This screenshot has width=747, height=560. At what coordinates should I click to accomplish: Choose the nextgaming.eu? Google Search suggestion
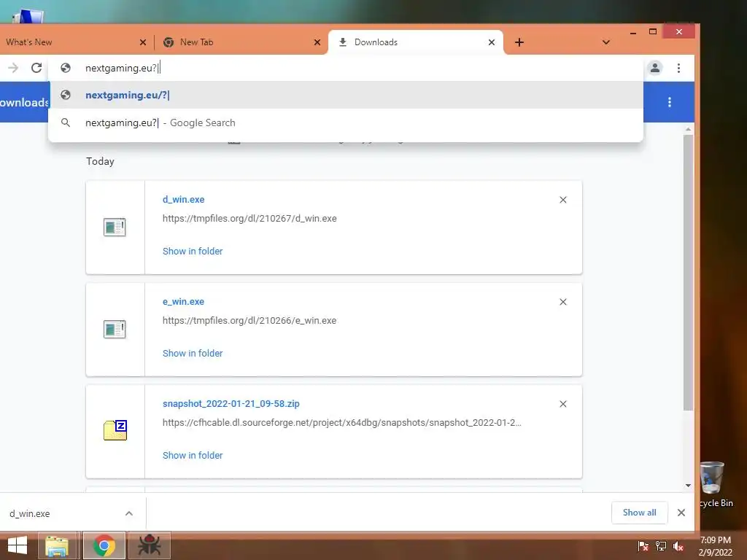(346, 122)
